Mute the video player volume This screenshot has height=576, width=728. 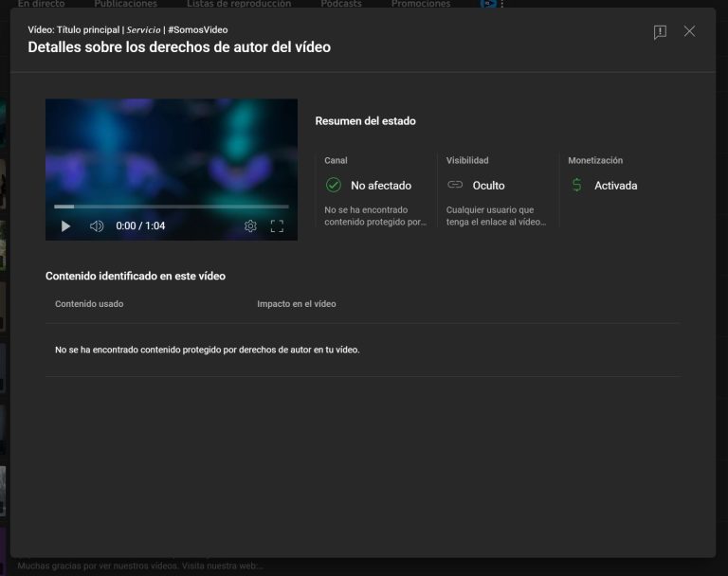[x=97, y=226]
